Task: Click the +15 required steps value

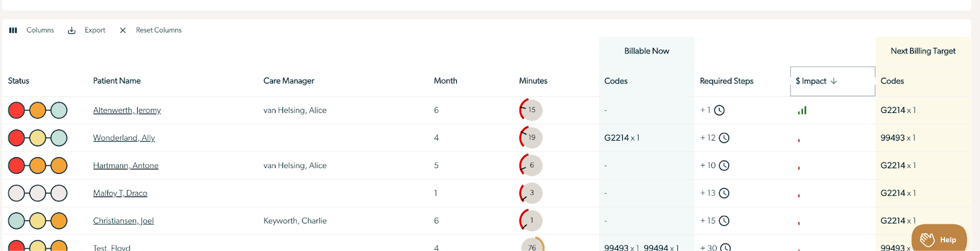Action: tap(708, 221)
